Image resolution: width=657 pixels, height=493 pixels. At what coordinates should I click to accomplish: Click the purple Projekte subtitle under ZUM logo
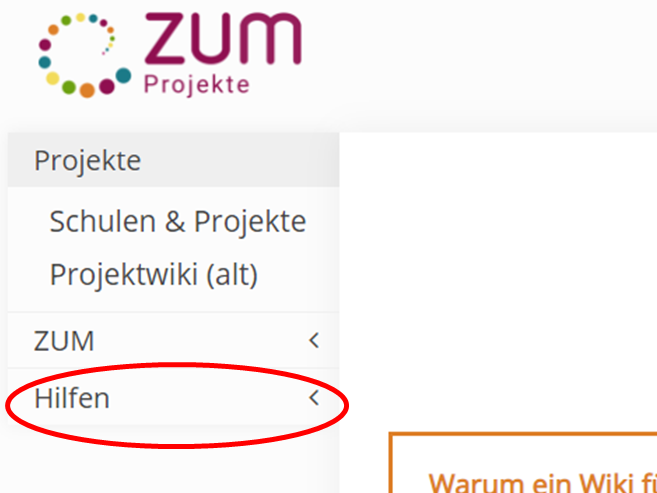pos(197,85)
